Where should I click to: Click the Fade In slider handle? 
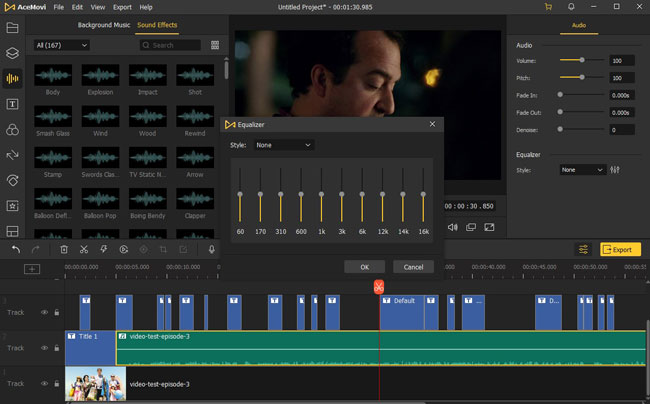tap(560, 94)
